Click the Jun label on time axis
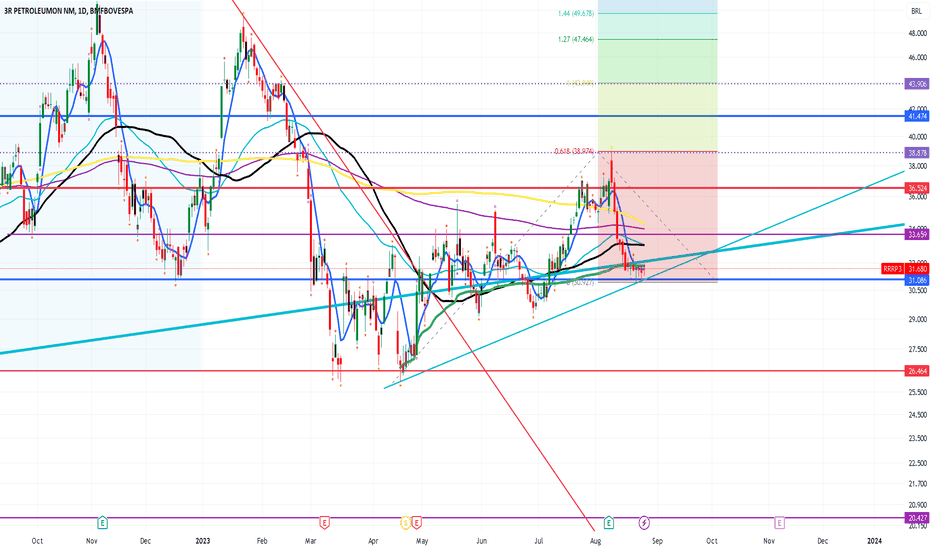 coord(481,540)
